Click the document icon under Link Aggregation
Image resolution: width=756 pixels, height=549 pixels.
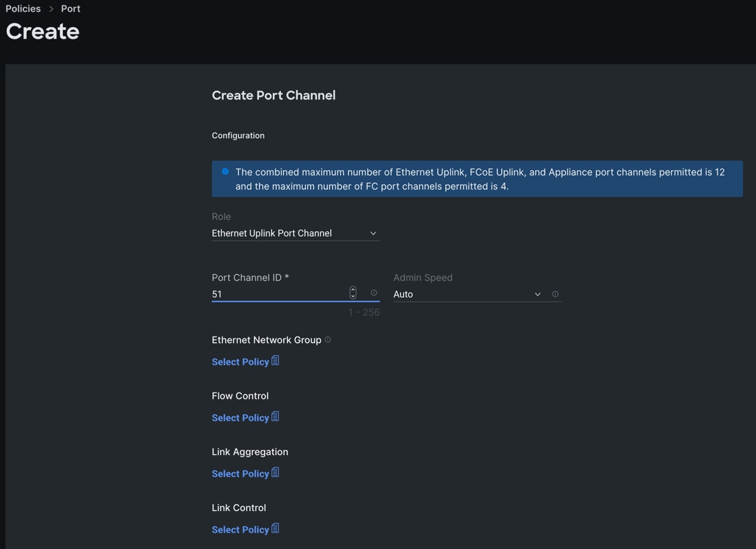[x=275, y=472]
